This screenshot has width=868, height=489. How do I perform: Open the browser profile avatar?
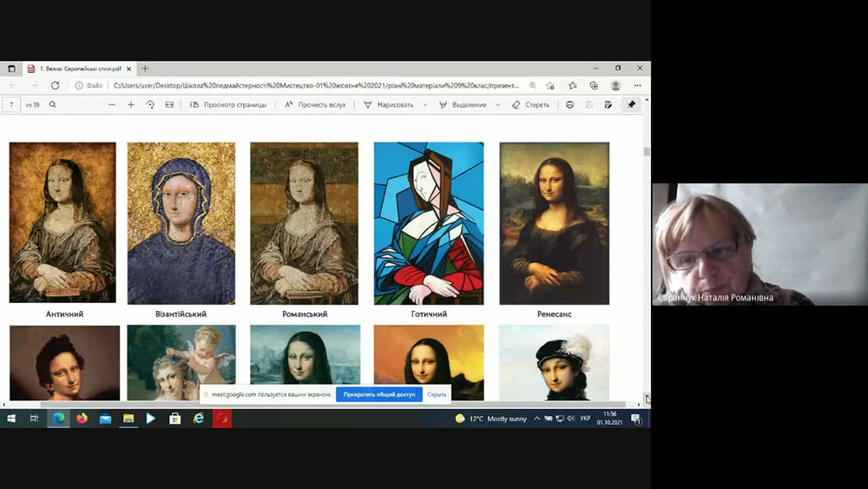click(615, 85)
